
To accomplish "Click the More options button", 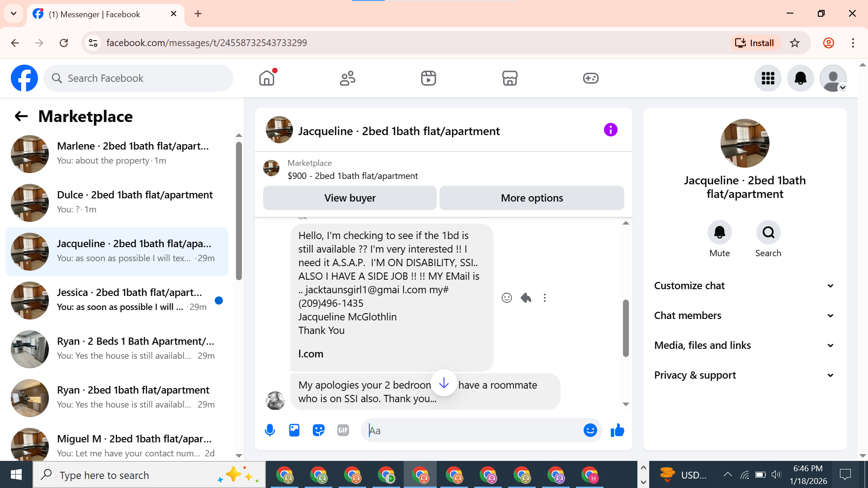I will coord(532,198).
